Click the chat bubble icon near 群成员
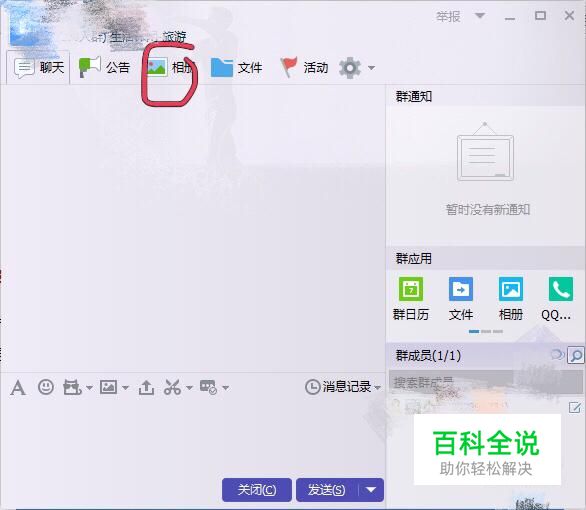586x510 pixels. pyautogui.click(x=558, y=355)
